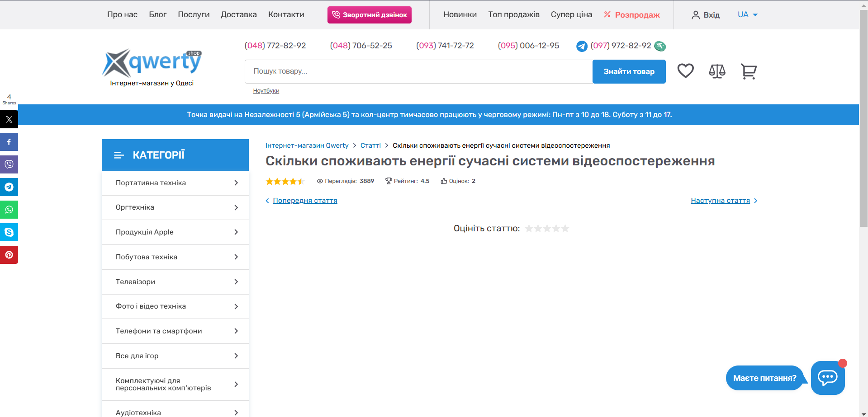Share article on Pinterest
Viewport: 868px width, 417px height.
click(x=9, y=255)
